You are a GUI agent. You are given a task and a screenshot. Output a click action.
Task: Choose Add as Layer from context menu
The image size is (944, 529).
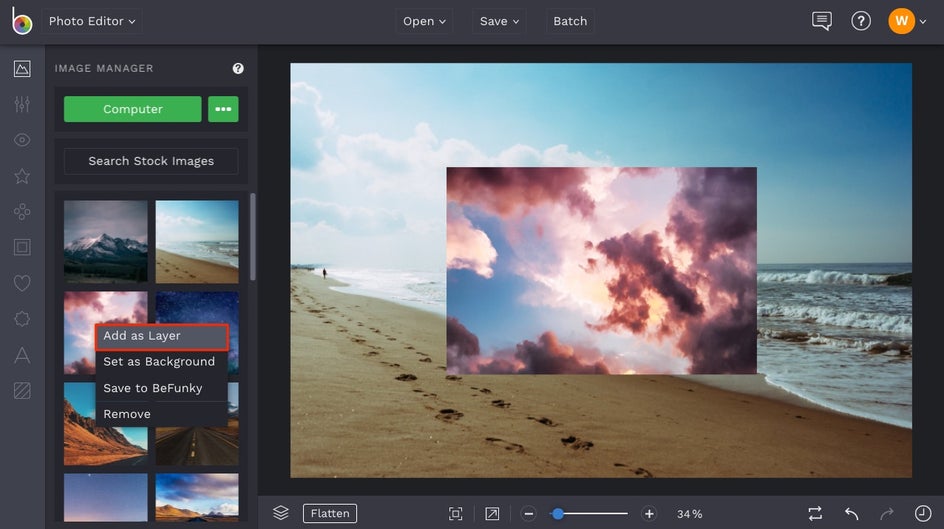click(x=161, y=336)
